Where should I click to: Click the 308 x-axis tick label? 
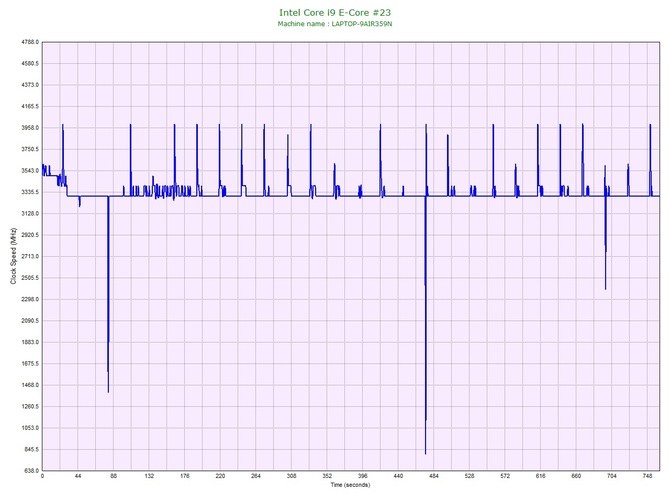click(x=291, y=476)
